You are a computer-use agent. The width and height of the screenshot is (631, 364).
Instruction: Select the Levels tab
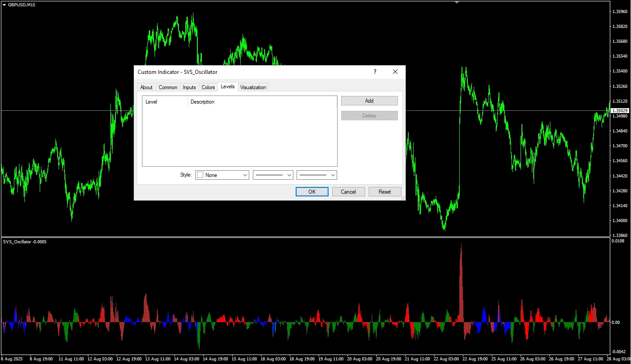point(228,86)
